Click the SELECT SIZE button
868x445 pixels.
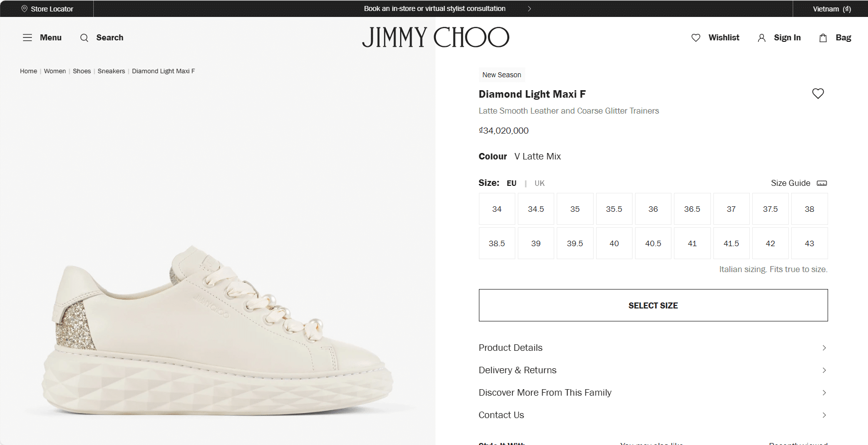point(653,305)
